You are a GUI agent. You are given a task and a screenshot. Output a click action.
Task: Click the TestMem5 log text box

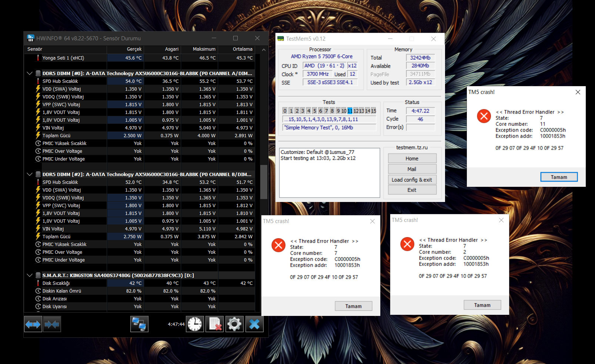click(330, 173)
